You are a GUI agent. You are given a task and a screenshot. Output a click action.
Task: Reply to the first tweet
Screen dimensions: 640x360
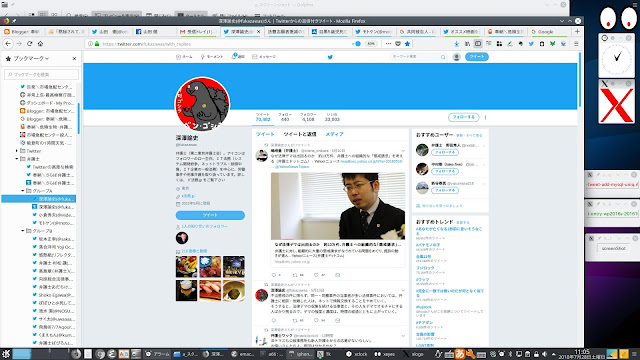pyautogui.click(x=274, y=275)
